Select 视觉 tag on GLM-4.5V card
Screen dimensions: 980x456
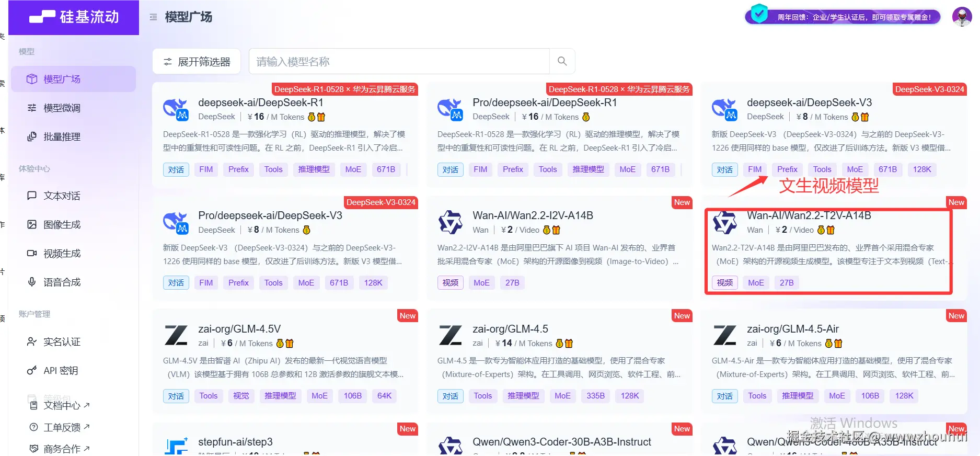click(241, 396)
